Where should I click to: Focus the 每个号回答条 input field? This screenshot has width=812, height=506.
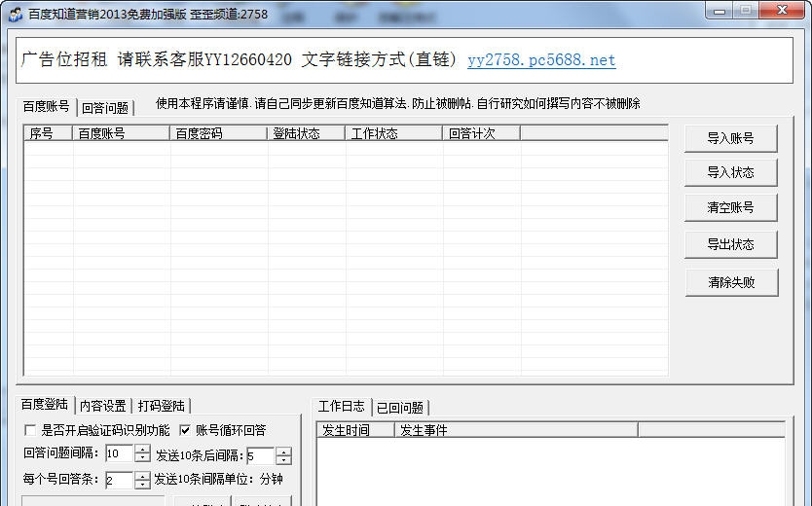pyautogui.click(x=120, y=480)
